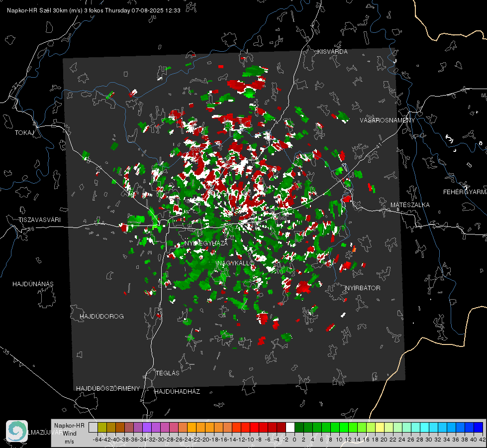Click the '-64' legend scale value

coord(97,440)
